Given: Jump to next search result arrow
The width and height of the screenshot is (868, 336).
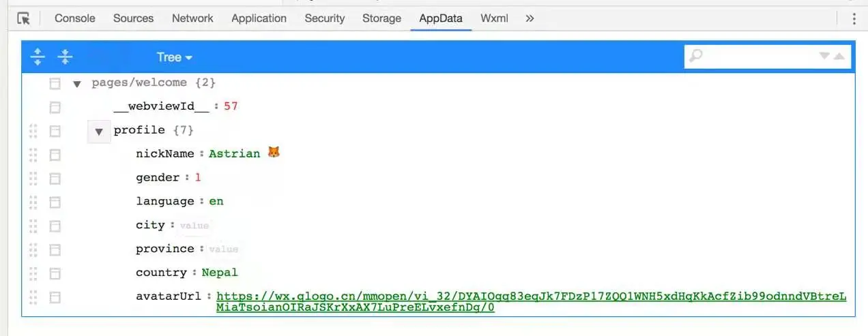Looking at the screenshot, I should [824, 57].
